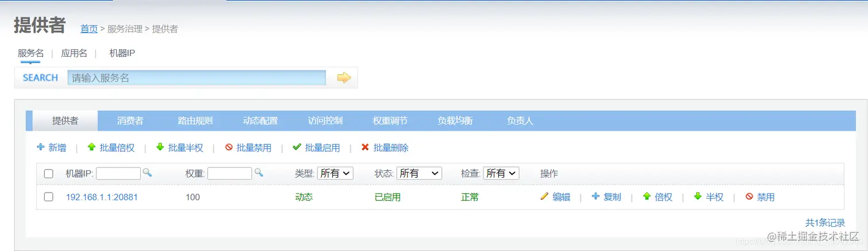Click the 新增 link
Screen dimensions: 868x251
tap(57, 148)
